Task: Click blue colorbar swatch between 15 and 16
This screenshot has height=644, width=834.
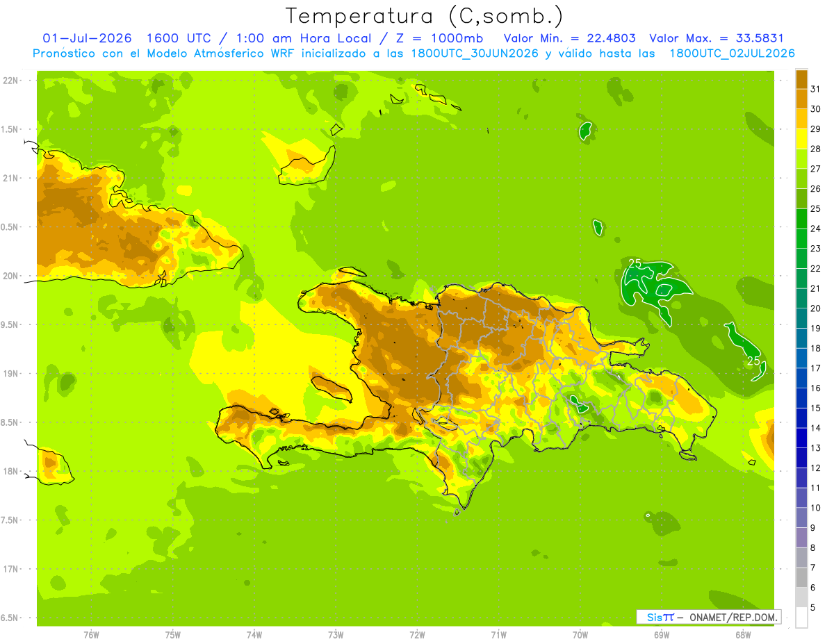Action: (x=801, y=398)
